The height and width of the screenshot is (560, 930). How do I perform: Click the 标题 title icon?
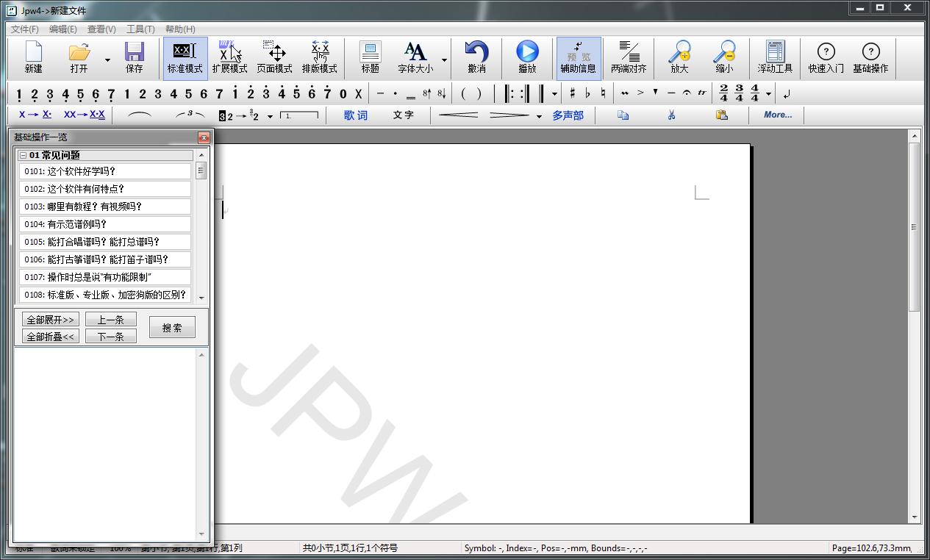click(370, 57)
